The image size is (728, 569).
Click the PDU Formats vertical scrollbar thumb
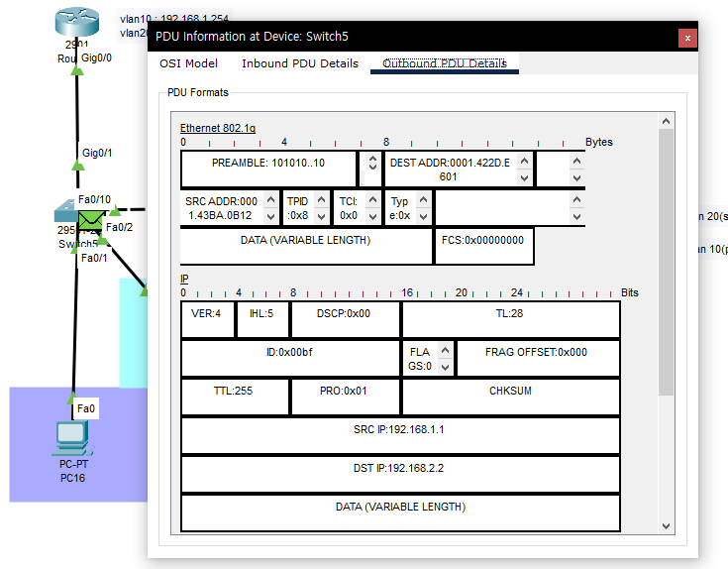(x=666, y=263)
